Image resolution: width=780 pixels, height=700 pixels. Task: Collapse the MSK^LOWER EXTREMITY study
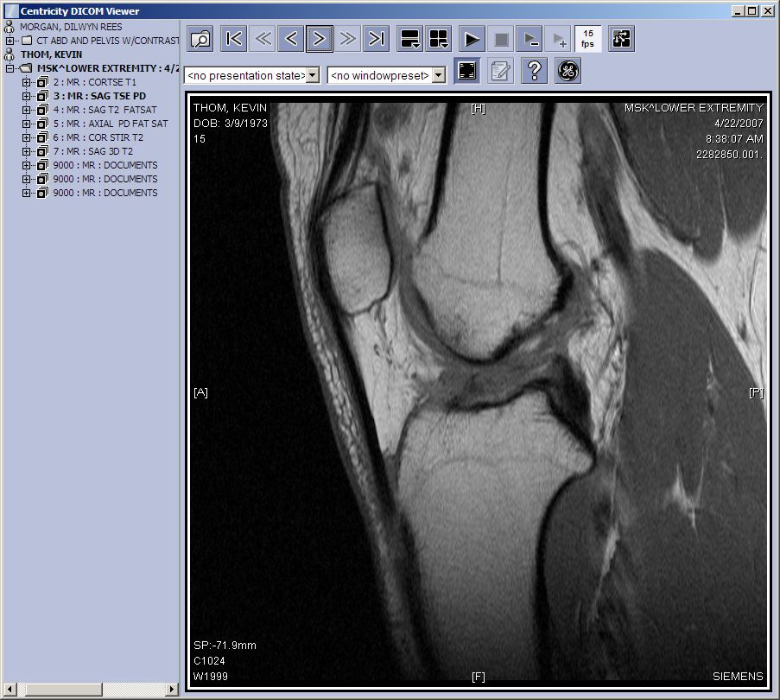coord(10,68)
